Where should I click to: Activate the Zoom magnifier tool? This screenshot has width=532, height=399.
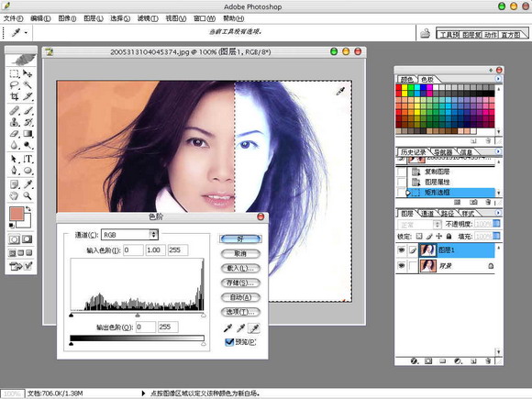coord(28,195)
